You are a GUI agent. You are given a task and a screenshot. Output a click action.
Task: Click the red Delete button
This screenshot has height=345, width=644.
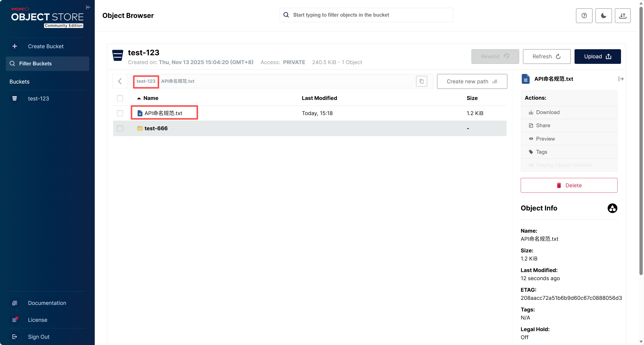(x=569, y=185)
